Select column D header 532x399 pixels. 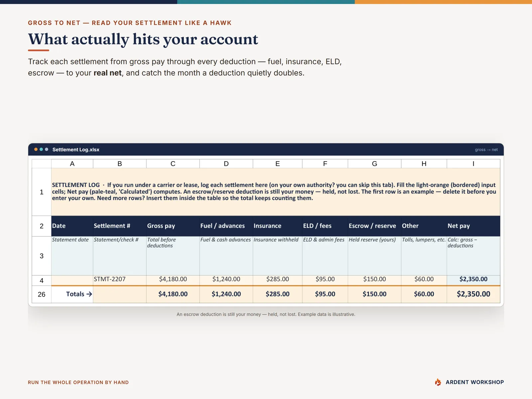226,164
